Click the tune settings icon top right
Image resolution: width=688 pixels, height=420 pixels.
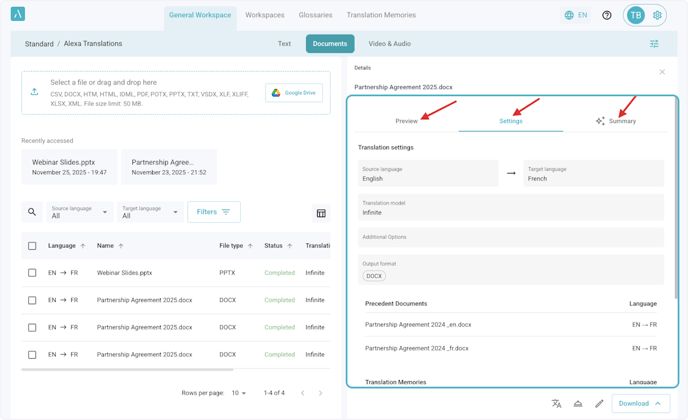point(654,44)
